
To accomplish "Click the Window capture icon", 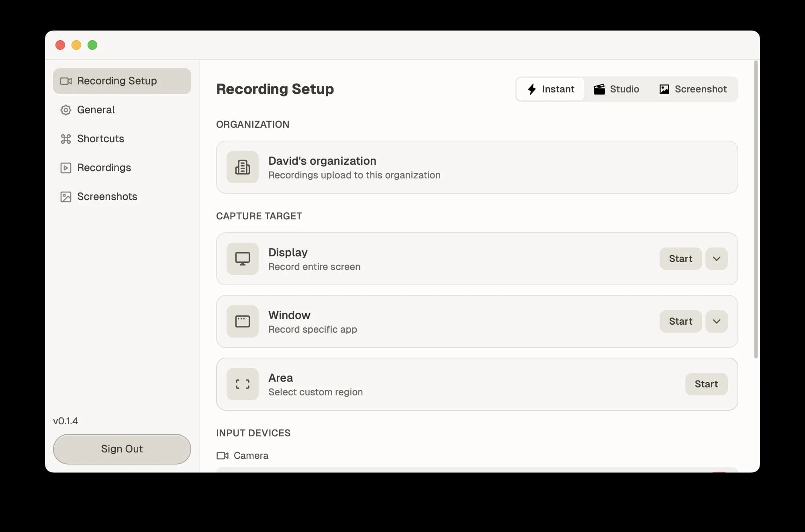I will pos(242,321).
